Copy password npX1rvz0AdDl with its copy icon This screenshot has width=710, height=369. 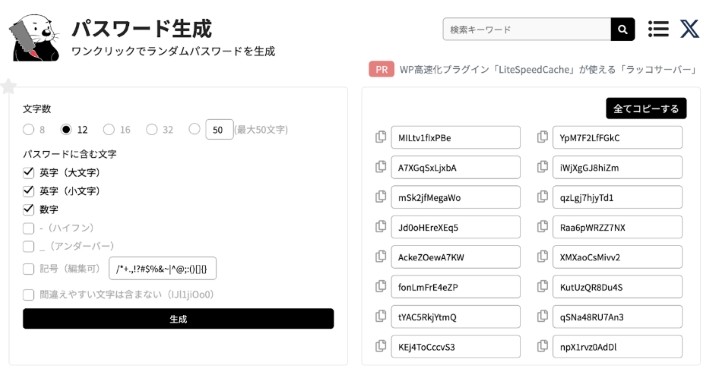click(542, 346)
